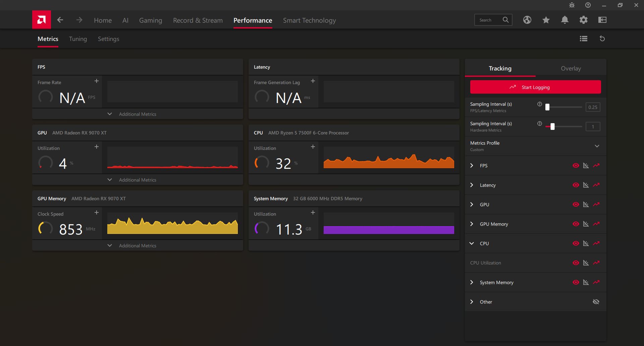This screenshot has width=644, height=346.
Task: Toggle System Memory visibility eye
Action: point(576,282)
